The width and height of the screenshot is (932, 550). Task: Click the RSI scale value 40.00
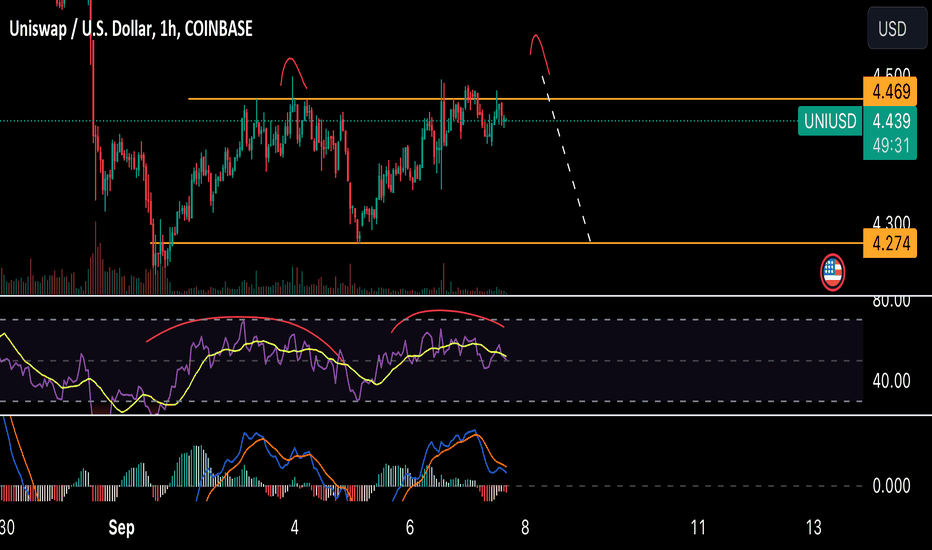click(891, 381)
